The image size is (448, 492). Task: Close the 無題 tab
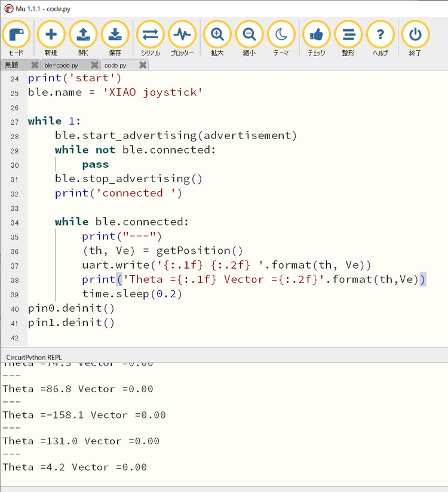[x=35, y=65]
